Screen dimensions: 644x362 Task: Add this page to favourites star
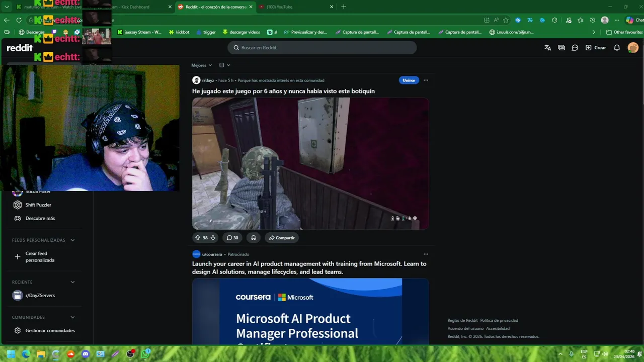pos(506,20)
